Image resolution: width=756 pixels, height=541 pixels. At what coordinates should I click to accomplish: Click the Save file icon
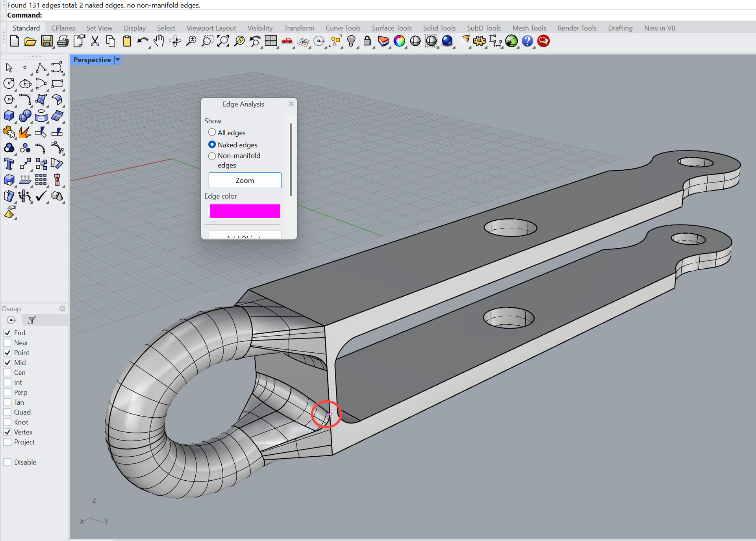click(x=47, y=41)
